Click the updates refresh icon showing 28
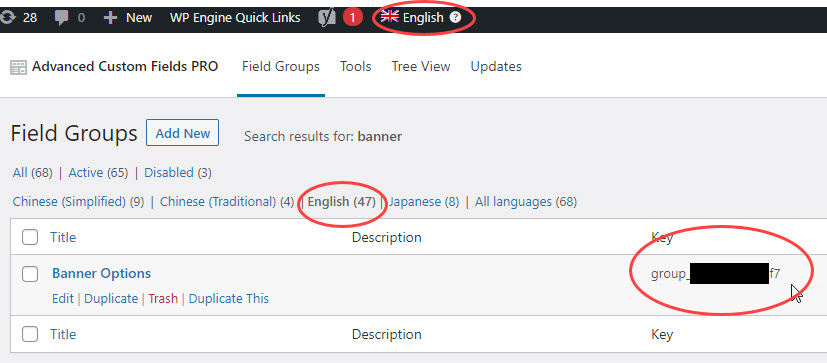The image size is (827, 363). (7, 18)
